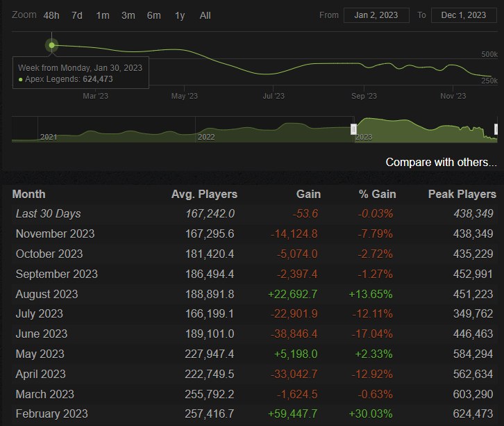The image size is (504, 426).
Task: Select the April 2023 row label
Action: (x=40, y=374)
